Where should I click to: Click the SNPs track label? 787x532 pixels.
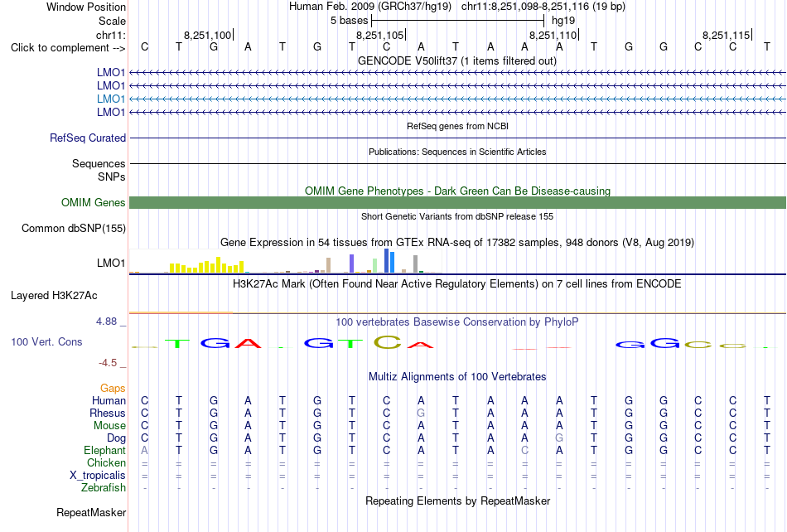tap(112, 177)
